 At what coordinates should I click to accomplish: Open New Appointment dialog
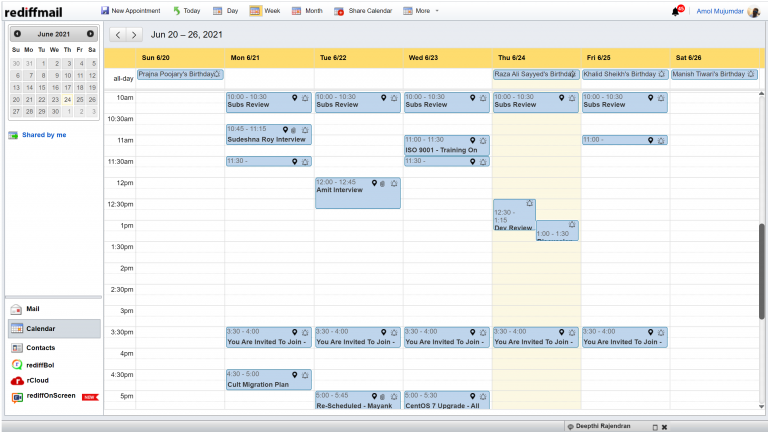[x=131, y=11]
